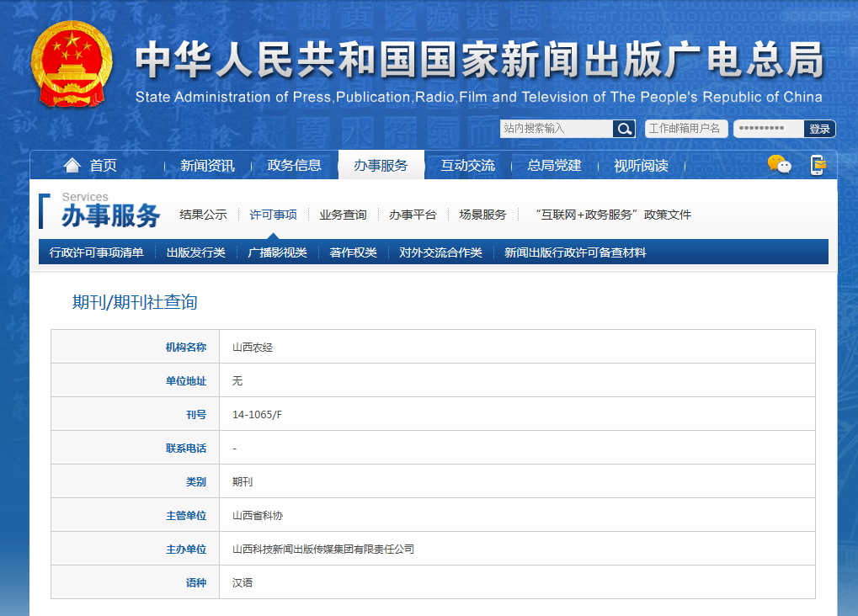Image resolution: width=858 pixels, height=616 pixels.
Task: Click the 主管单位 label cell
Action: (x=136, y=515)
